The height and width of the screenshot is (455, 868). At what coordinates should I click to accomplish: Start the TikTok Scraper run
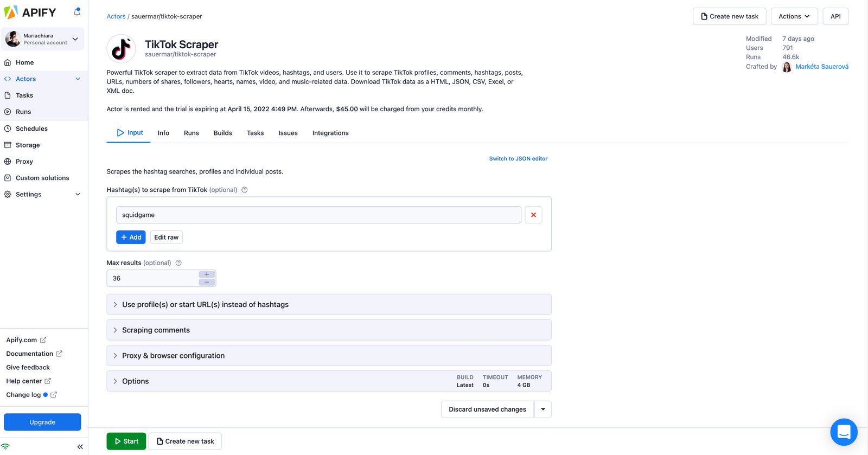[126, 441]
